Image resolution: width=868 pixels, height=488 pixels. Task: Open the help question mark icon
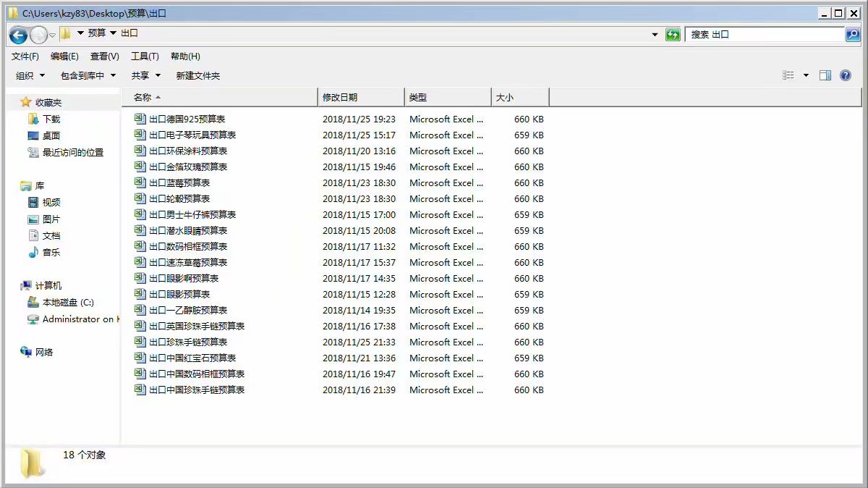846,75
